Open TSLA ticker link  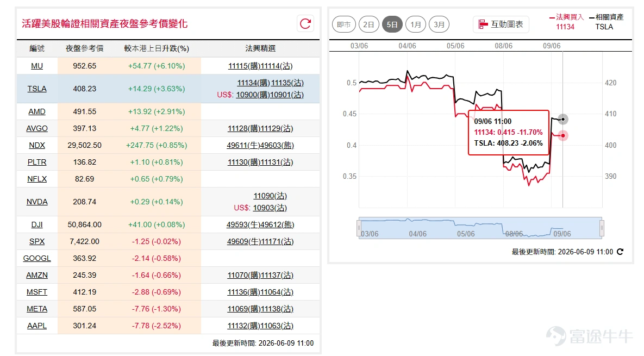pos(37,89)
